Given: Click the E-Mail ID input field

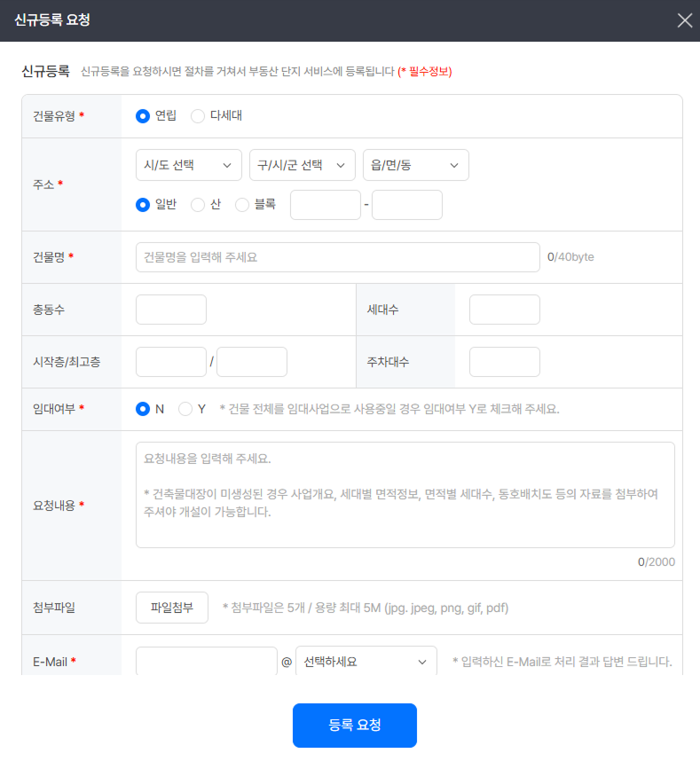Looking at the screenshot, I should pyautogui.click(x=207, y=662).
